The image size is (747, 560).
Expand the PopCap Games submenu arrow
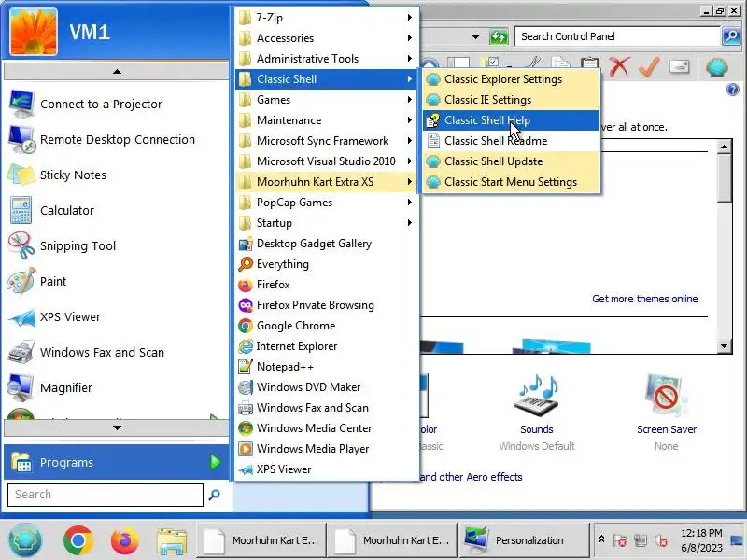point(410,202)
